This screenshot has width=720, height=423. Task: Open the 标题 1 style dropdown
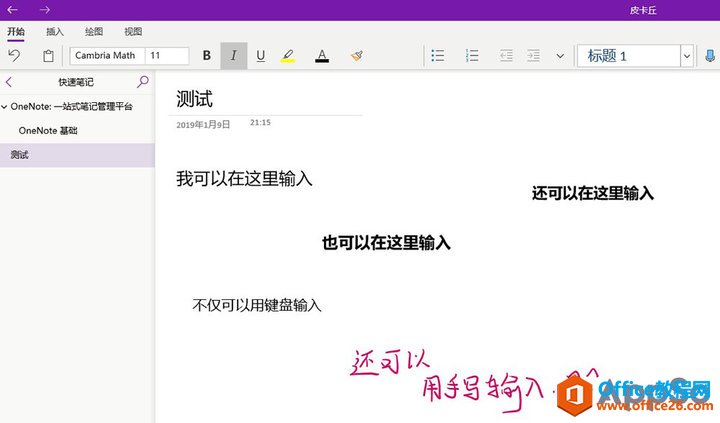[x=687, y=56]
